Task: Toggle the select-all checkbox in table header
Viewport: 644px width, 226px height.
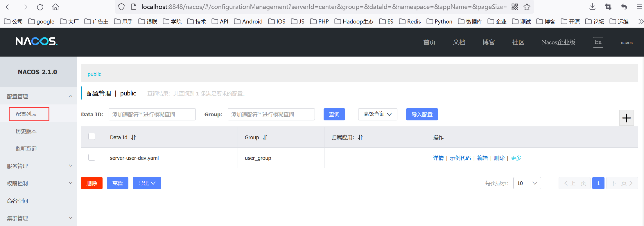Action: [92, 136]
